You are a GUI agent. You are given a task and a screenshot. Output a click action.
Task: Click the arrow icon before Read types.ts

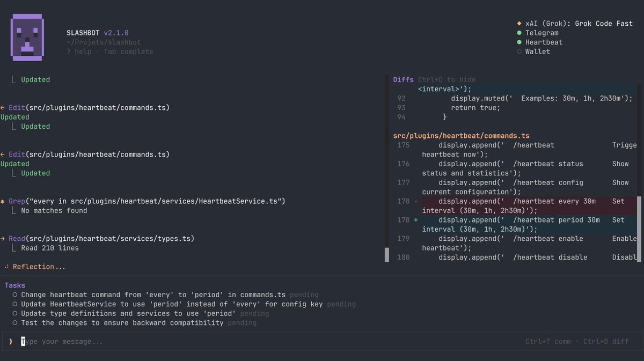click(x=3, y=239)
